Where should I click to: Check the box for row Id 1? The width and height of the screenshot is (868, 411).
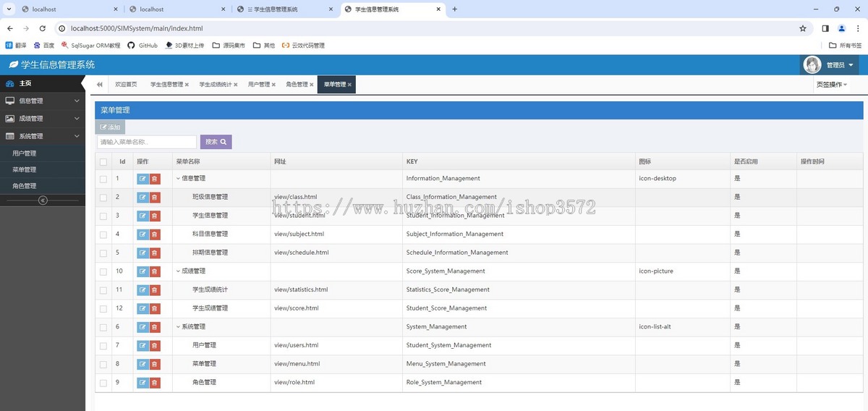(x=103, y=179)
